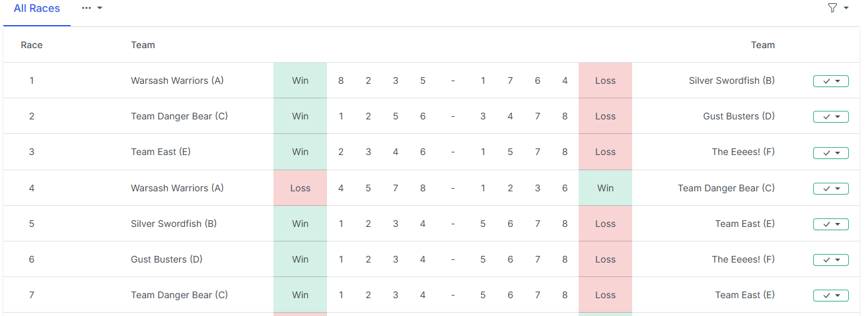Select Gust Busters (D) in race 6

[166, 259]
